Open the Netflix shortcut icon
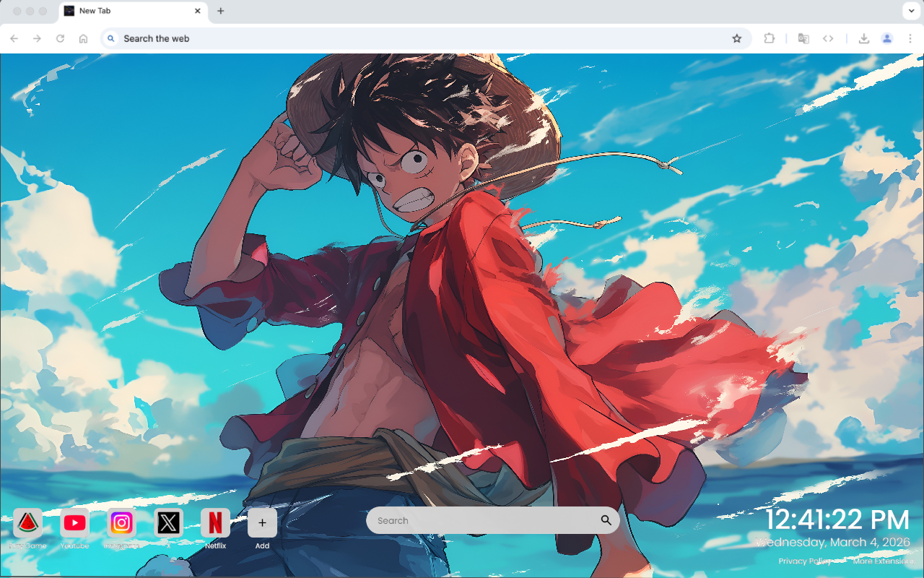This screenshot has width=924, height=578. [x=215, y=522]
